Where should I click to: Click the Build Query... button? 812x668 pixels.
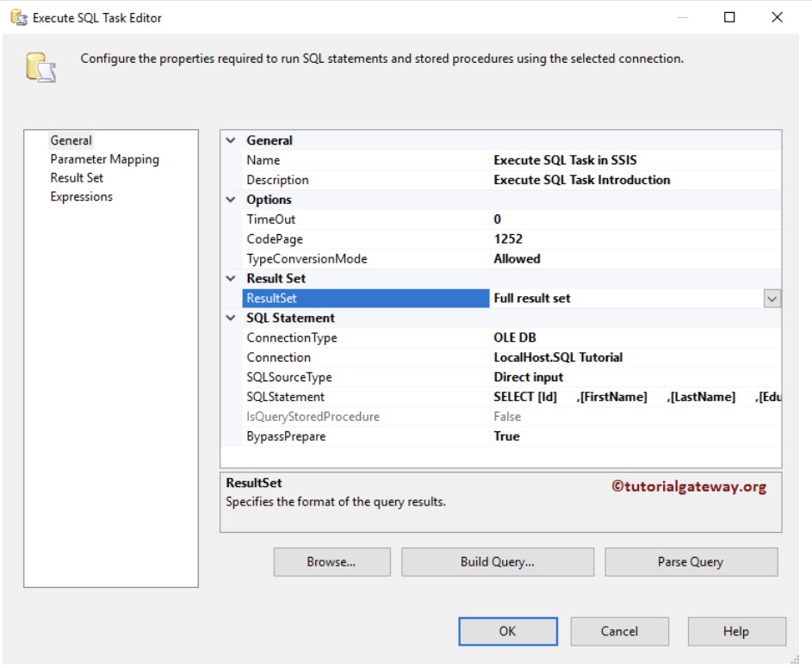click(x=498, y=562)
